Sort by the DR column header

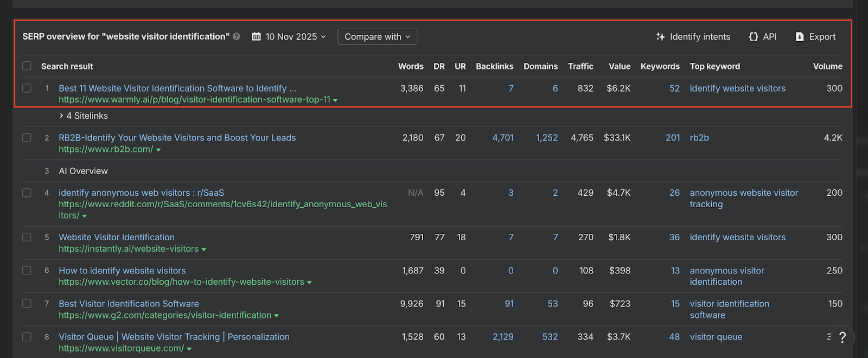(439, 66)
